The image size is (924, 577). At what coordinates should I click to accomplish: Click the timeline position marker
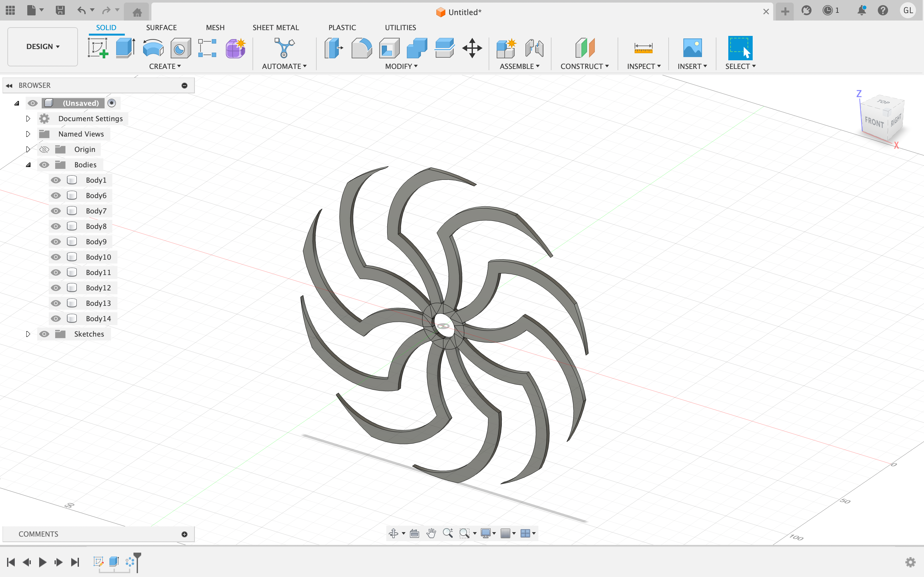[137, 557]
